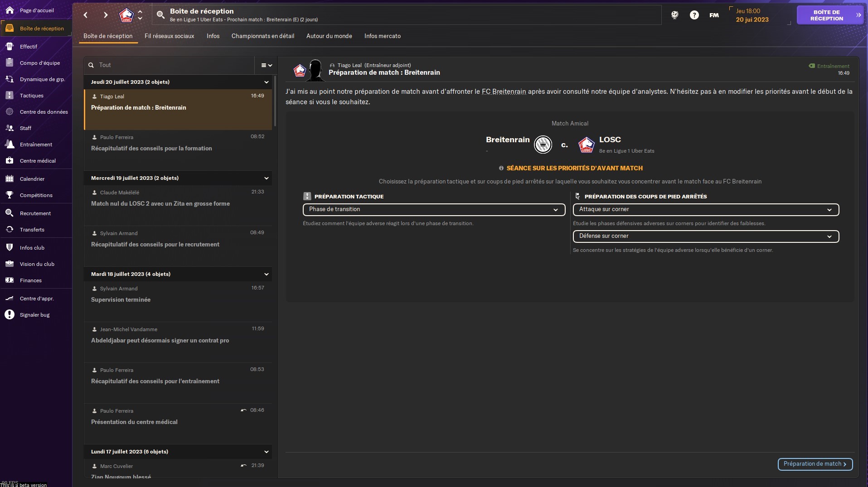Open the Entraînement icon
This screenshot has width=868, height=487.
point(10,144)
